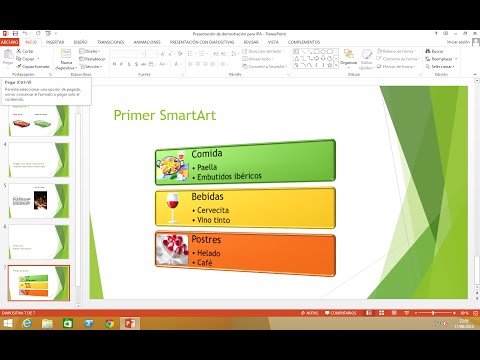Open Dirección del texto dropdown
This screenshot has width=480, height=360.
pyautogui.click(x=263, y=51)
